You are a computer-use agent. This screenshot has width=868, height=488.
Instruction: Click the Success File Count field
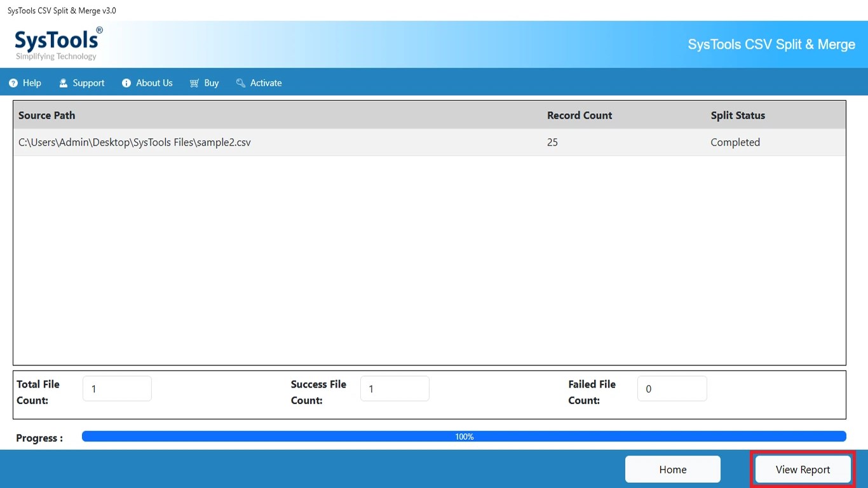point(395,389)
